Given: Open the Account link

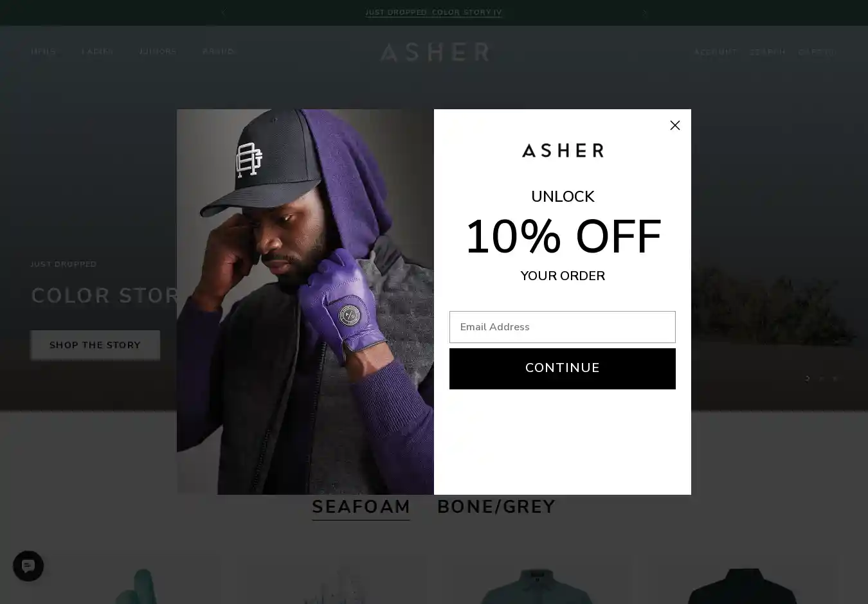Looking at the screenshot, I should coord(715,52).
